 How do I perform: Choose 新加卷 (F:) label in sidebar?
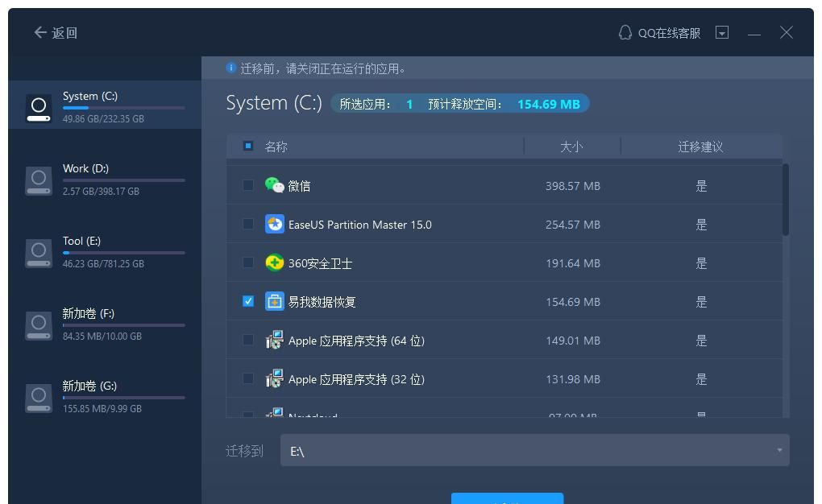(88, 313)
